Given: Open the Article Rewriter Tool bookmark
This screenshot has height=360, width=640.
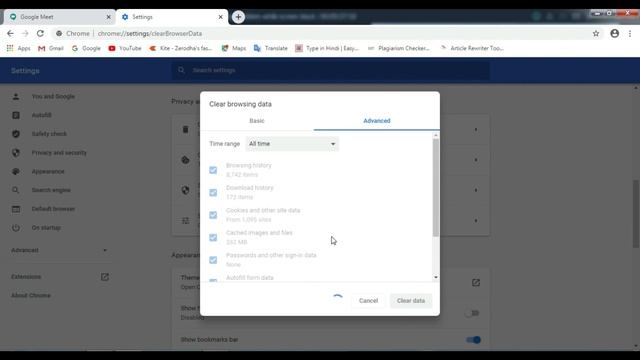Looking at the screenshot, I should [472, 48].
